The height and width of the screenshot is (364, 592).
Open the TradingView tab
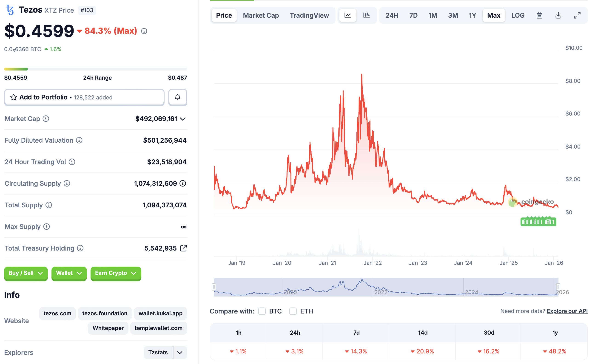tap(310, 15)
